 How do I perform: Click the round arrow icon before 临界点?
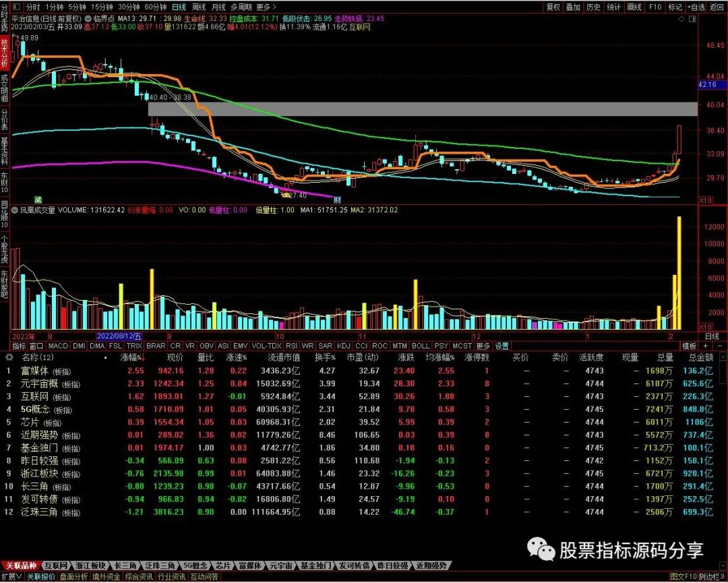pos(88,19)
